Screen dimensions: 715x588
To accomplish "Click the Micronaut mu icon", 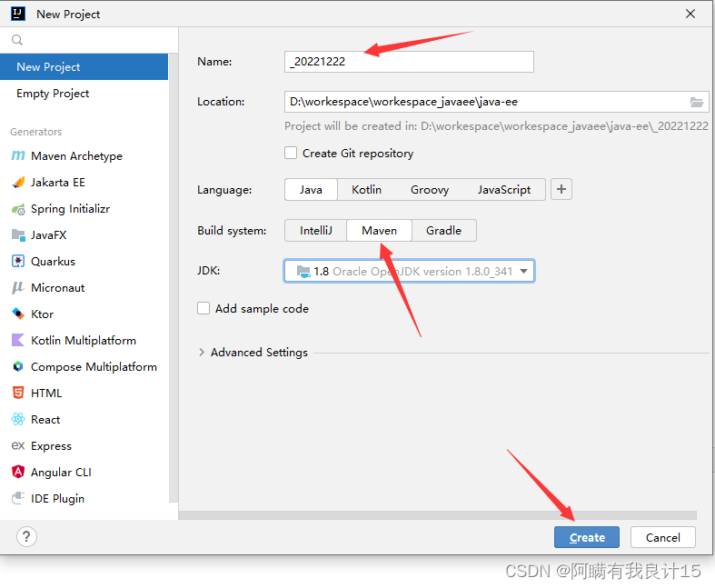I will pyautogui.click(x=18, y=288).
